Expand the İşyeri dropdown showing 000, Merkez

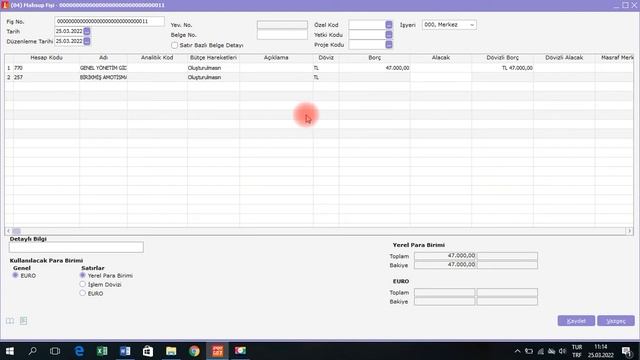[x=472, y=25]
